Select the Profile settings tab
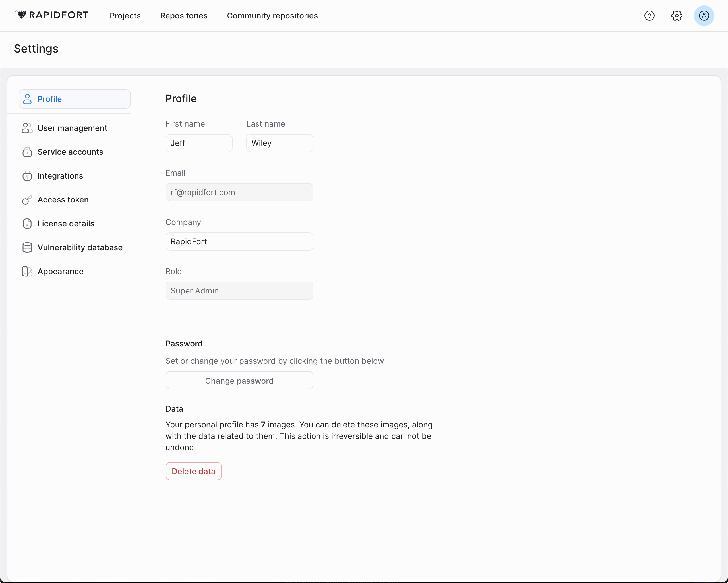This screenshot has height=583, width=728. [x=75, y=99]
